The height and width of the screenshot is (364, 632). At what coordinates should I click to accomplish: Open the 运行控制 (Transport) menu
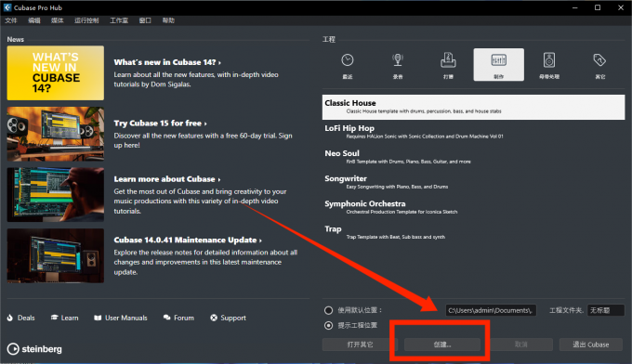(86, 20)
